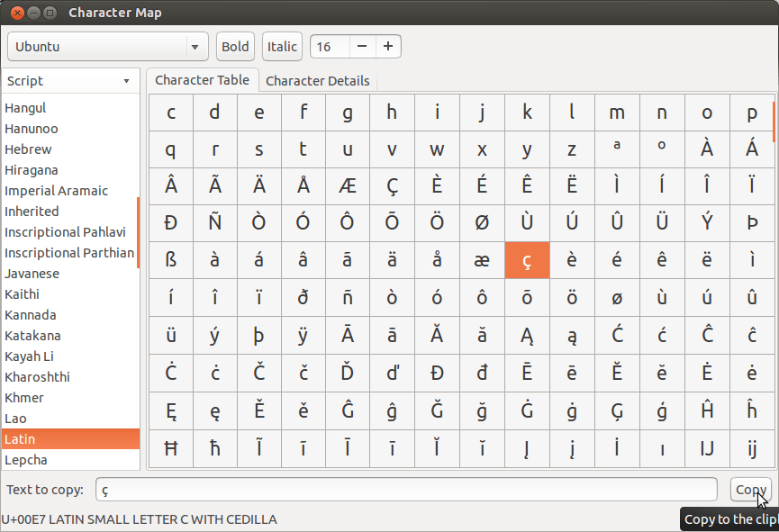Open the Ubuntu font family dropdown

(107, 46)
